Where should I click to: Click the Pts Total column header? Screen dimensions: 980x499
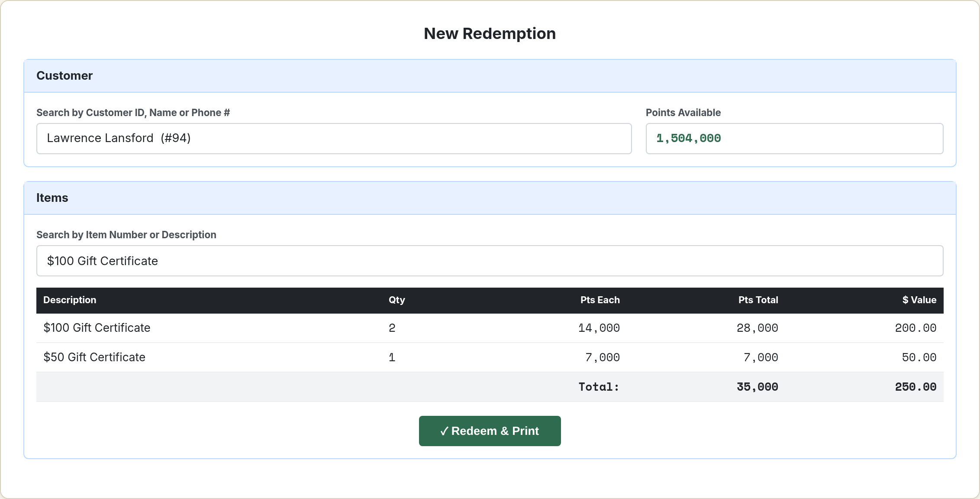click(758, 300)
